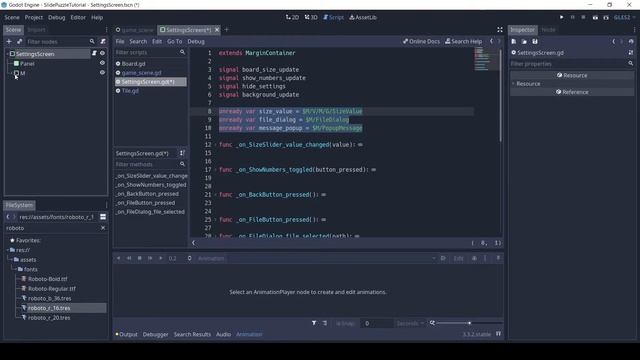Screen dimensions: 640x360
Task: Open the Inspector object history list
Action: tap(631, 42)
